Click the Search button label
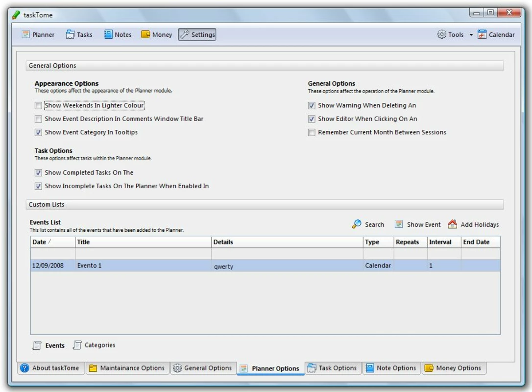This screenshot has height=392, width=532. [x=375, y=225]
